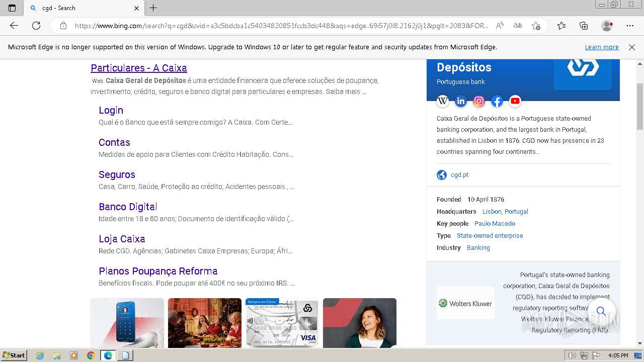The width and height of the screenshot is (644, 362).
Task: Open the Loja Caixa sitelink
Action: tap(122, 239)
